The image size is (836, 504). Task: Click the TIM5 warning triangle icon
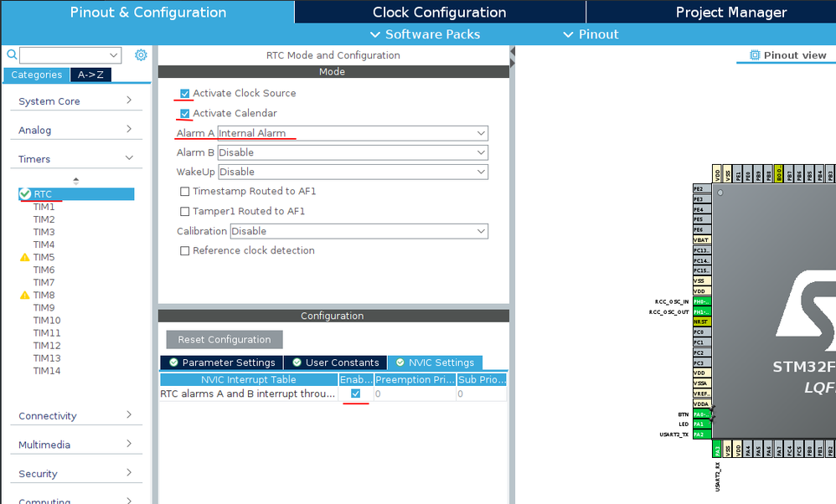point(24,257)
